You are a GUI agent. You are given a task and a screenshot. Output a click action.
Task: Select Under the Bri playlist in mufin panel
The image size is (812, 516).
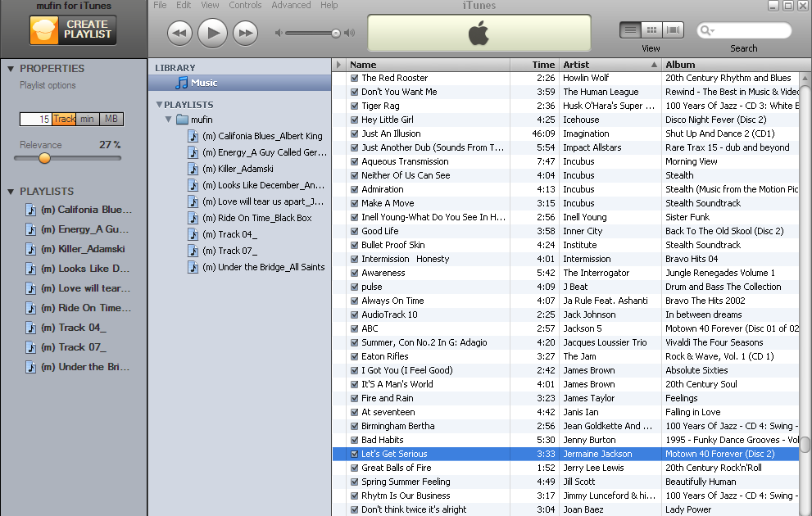coord(78,367)
